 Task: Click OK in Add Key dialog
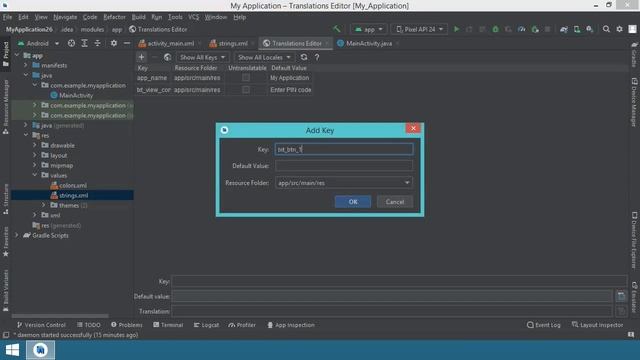click(353, 202)
